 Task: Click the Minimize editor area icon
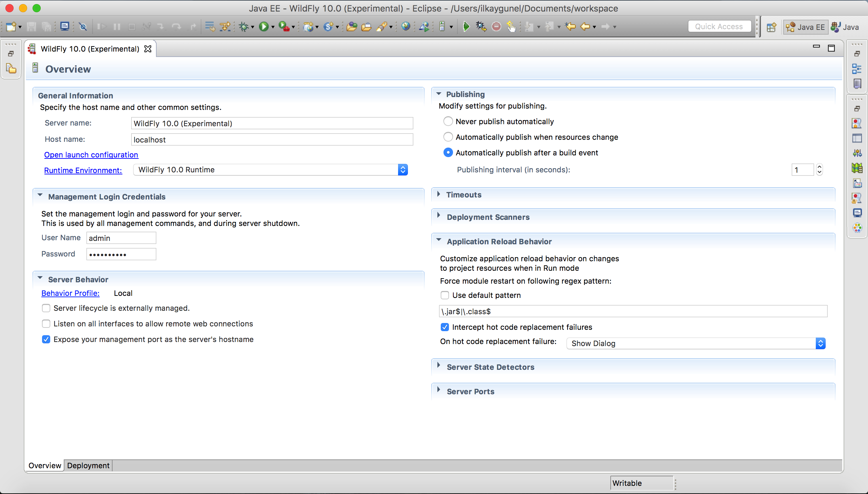816,47
